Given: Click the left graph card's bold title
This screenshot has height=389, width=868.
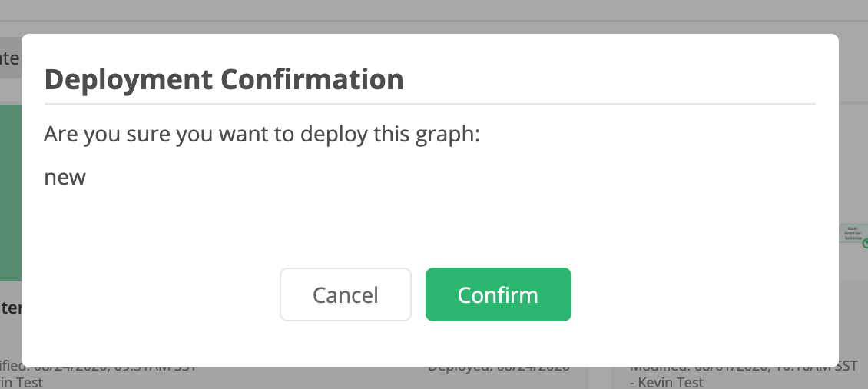Looking at the screenshot, I should 10,308.
